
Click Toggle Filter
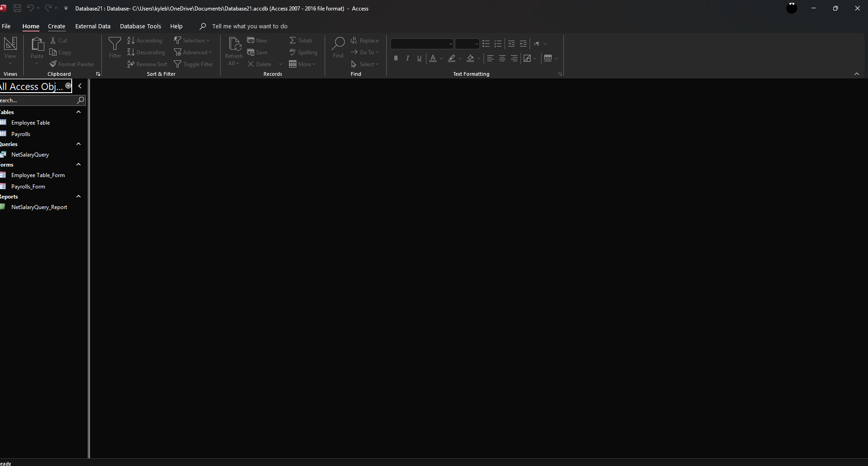click(x=194, y=64)
